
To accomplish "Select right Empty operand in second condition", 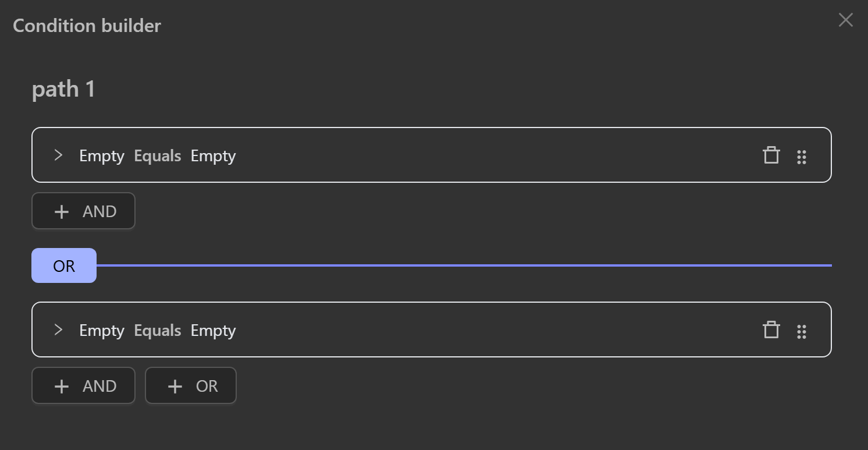I will coord(213,331).
